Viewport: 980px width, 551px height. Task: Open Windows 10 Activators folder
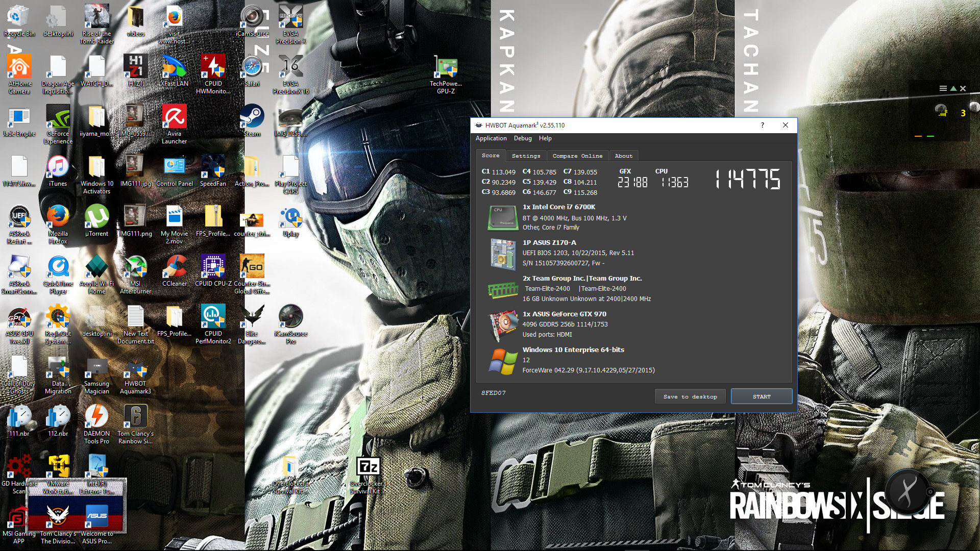tap(97, 174)
